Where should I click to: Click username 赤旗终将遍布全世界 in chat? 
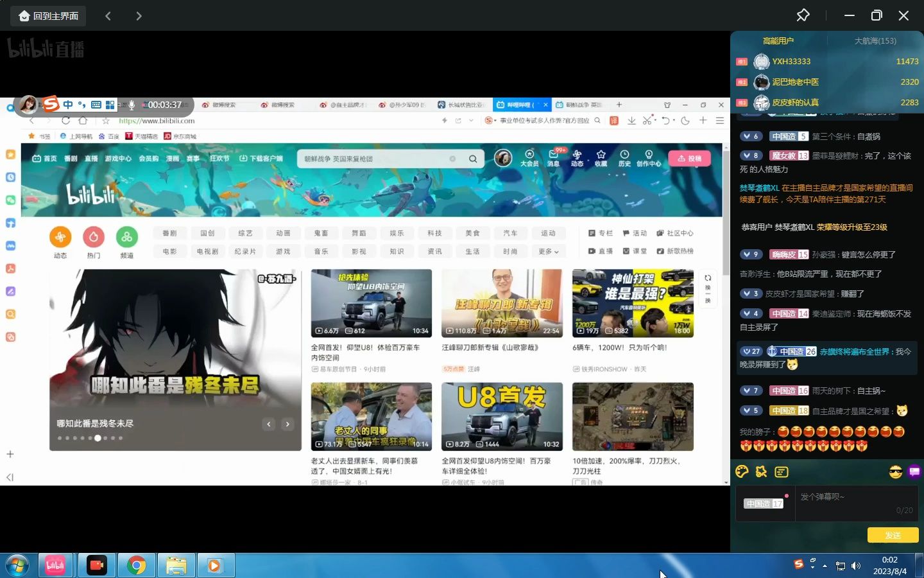pyautogui.click(x=855, y=351)
